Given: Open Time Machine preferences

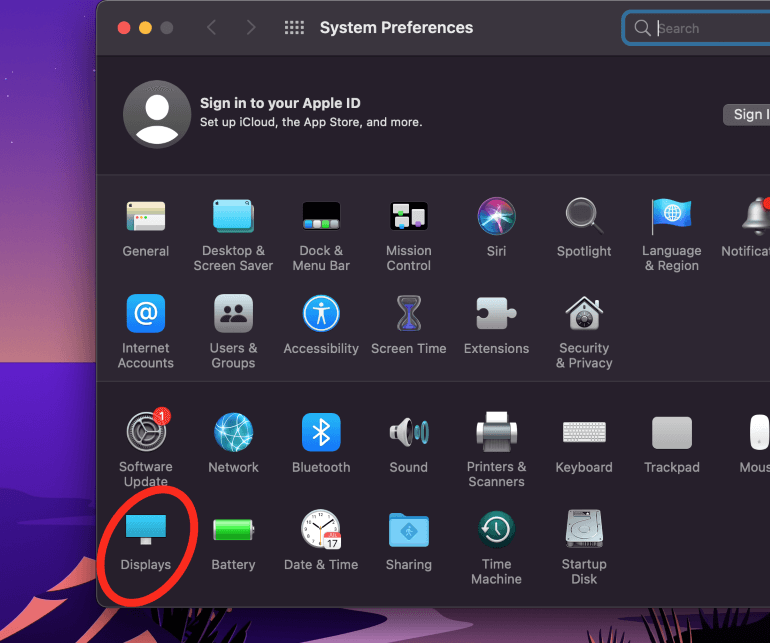Looking at the screenshot, I should (x=496, y=531).
